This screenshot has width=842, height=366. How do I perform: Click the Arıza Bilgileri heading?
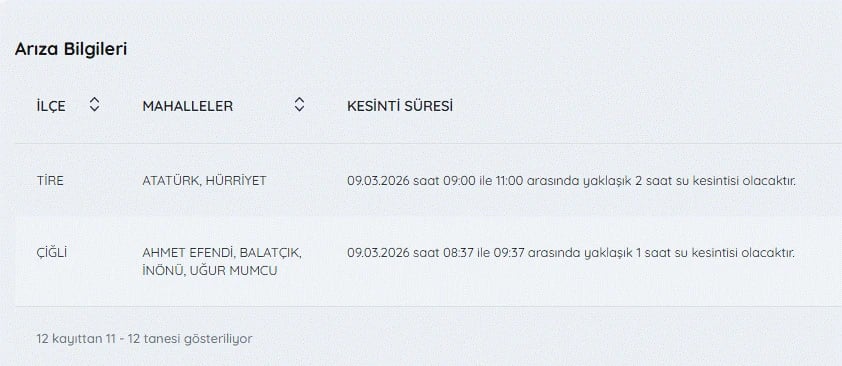point(71,49)
